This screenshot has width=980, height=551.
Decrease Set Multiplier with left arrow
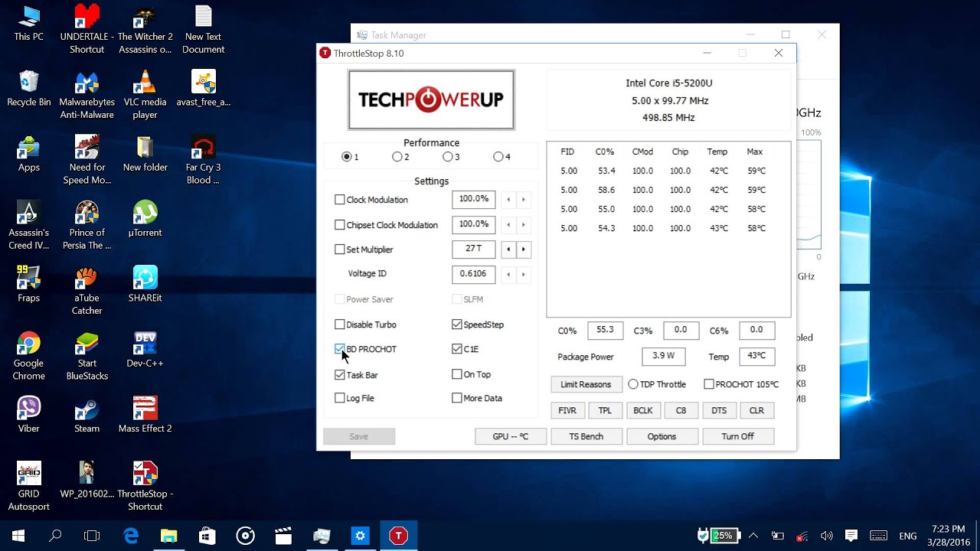coord(508,249)
